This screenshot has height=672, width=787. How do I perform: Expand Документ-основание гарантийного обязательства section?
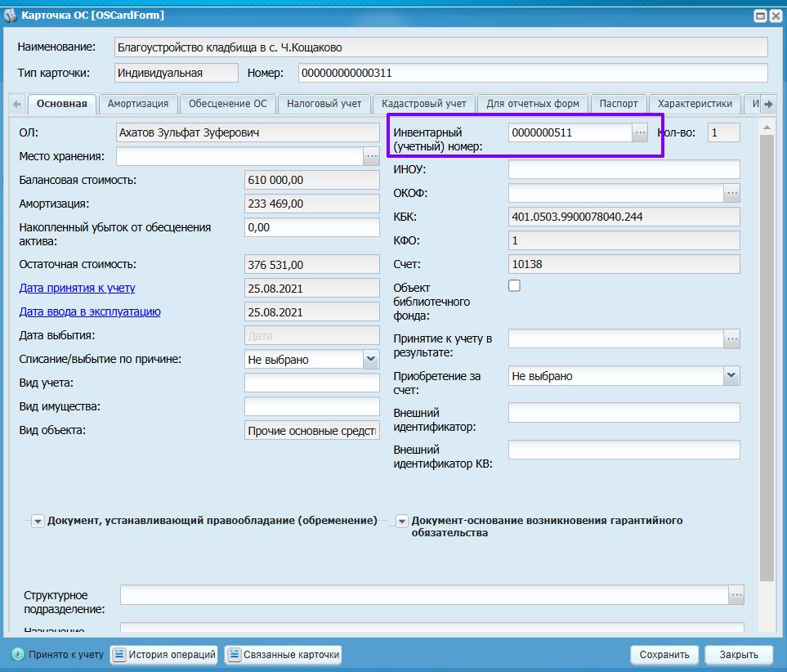pyautogui.click(x=401, y=522)
